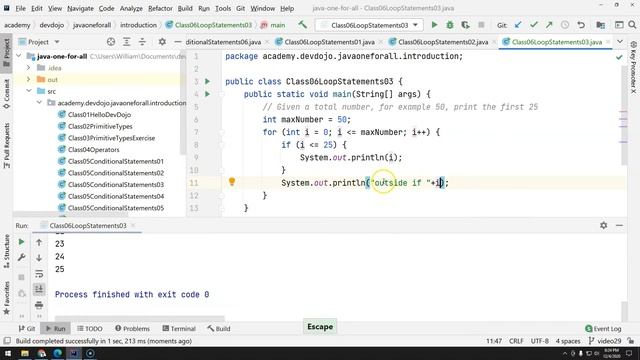The image size is (640, 360).
Task: Switch to Class06LoopStatements01.java tab
Action: [x=329, y=42]
